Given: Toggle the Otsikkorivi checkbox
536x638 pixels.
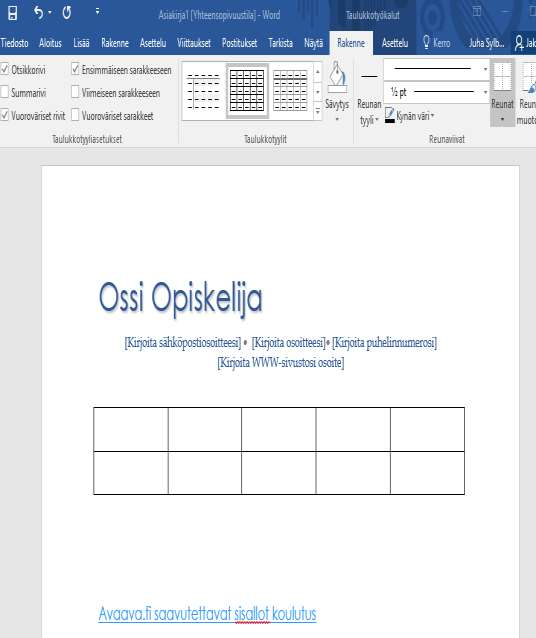Looking at the screenshot, I should [x=4, y=70].
